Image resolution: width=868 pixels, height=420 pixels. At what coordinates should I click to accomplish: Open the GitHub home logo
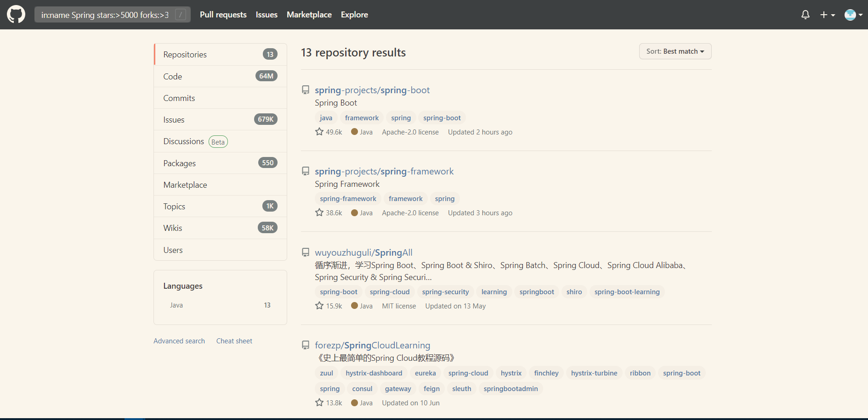click(16, 15)
